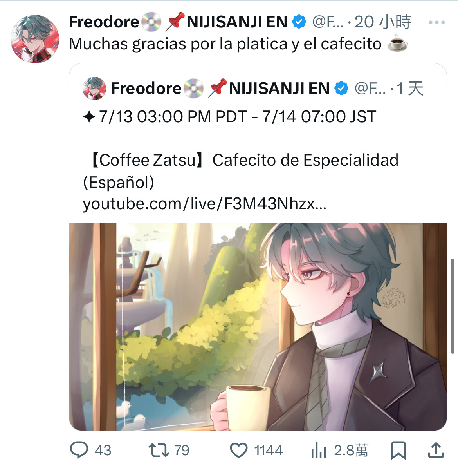Like the post using the heart icon

click(238, 450)
